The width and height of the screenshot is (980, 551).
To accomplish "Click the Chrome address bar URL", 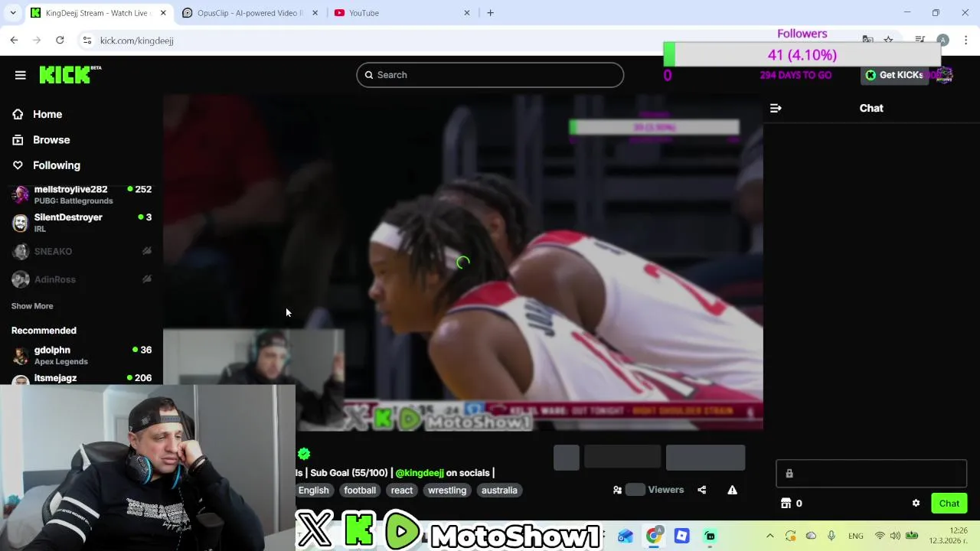I will pyautogui.click(x=137, y=41).
